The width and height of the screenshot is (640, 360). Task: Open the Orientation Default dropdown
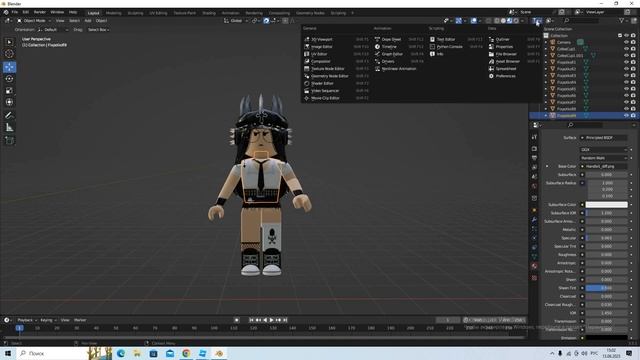click(52, 30)
